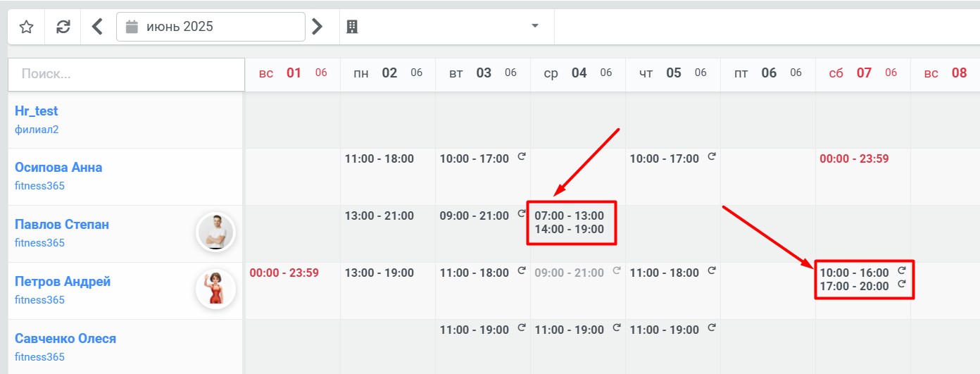Open Павлов Степан 14:00 - 19:00 shift
This screenshot has height=374, width=980.
[569, 229]
